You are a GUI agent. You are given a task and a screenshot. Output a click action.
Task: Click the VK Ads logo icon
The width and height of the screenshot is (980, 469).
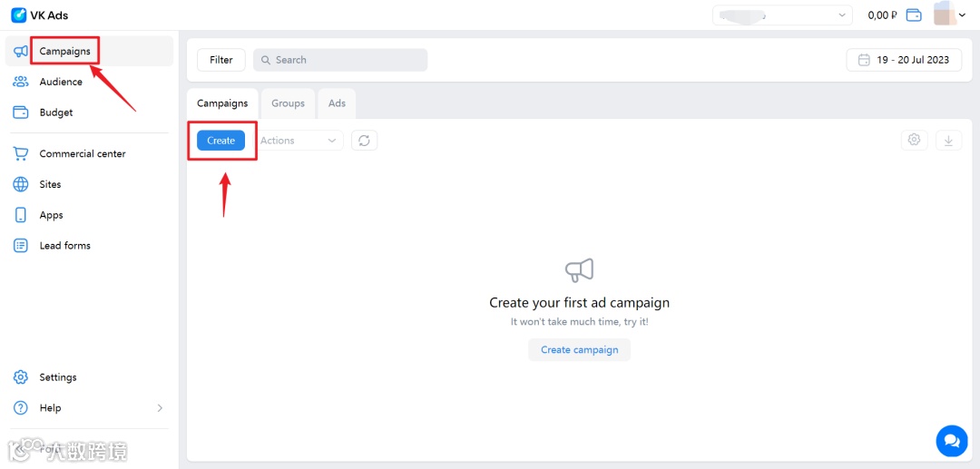click(18, 15)
